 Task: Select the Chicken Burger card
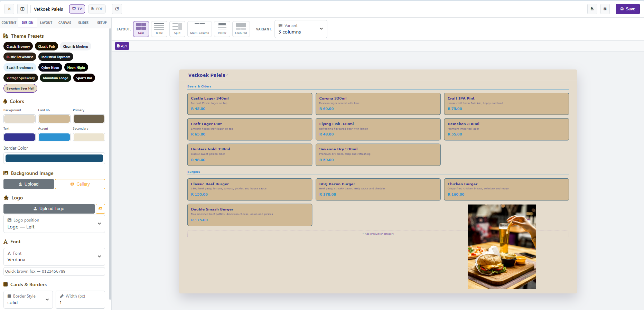coord(506,189)
